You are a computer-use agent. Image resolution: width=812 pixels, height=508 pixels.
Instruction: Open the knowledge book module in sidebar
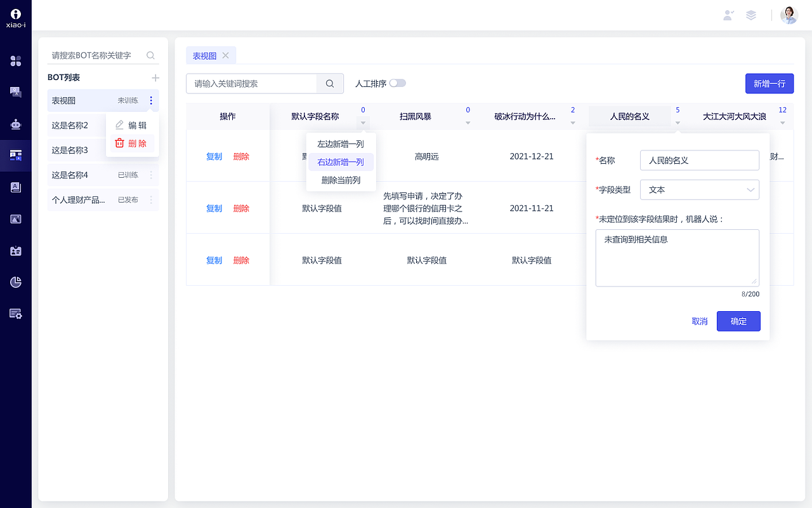point(16,187)
